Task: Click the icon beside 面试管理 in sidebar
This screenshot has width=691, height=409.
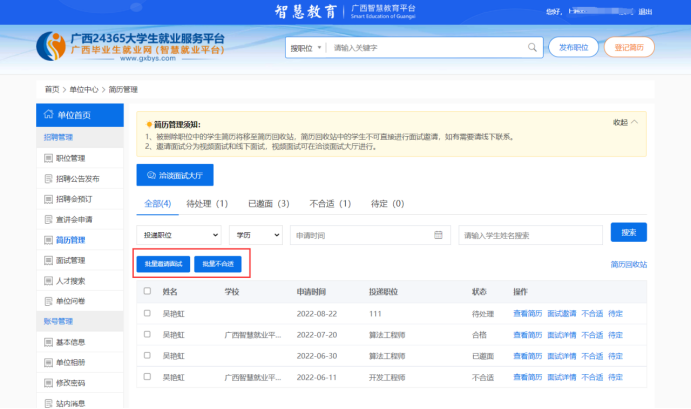Action: [49, 260]
